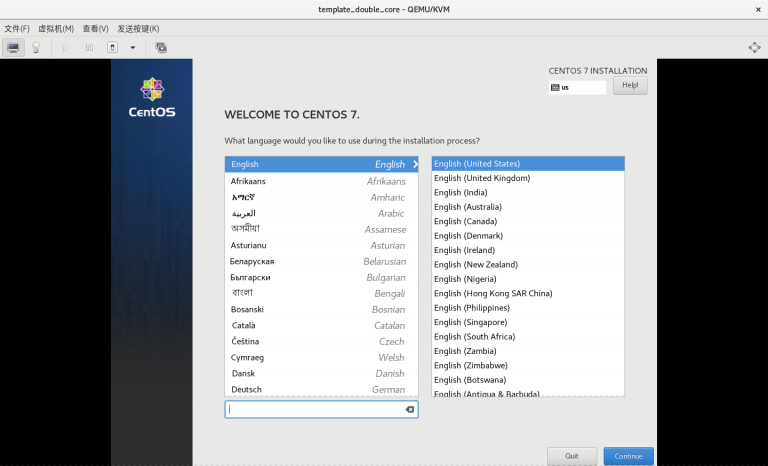
Task: Select Bosnian language
Action: (x=321, y=310)
